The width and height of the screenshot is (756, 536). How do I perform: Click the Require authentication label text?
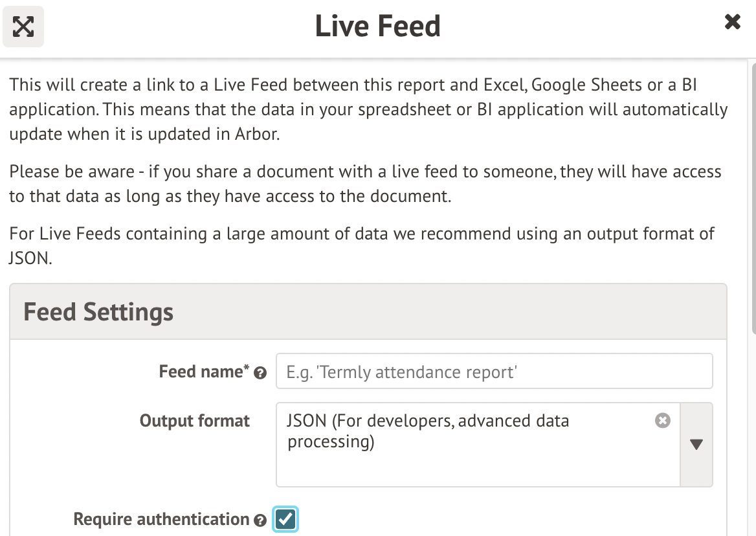click(x=161, y=519)
